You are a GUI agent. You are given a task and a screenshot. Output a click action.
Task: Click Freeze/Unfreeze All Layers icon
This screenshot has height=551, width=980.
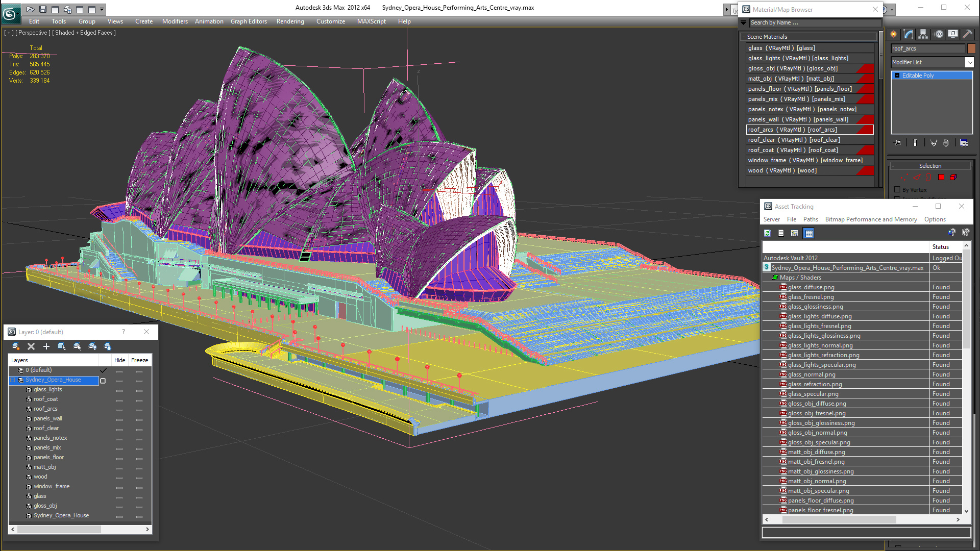click(x=108, y=346)
